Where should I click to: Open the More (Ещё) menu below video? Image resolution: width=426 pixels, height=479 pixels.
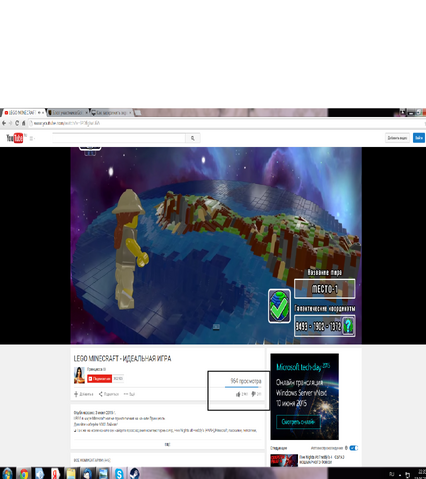pyautogui.click(x=129, y=394)
